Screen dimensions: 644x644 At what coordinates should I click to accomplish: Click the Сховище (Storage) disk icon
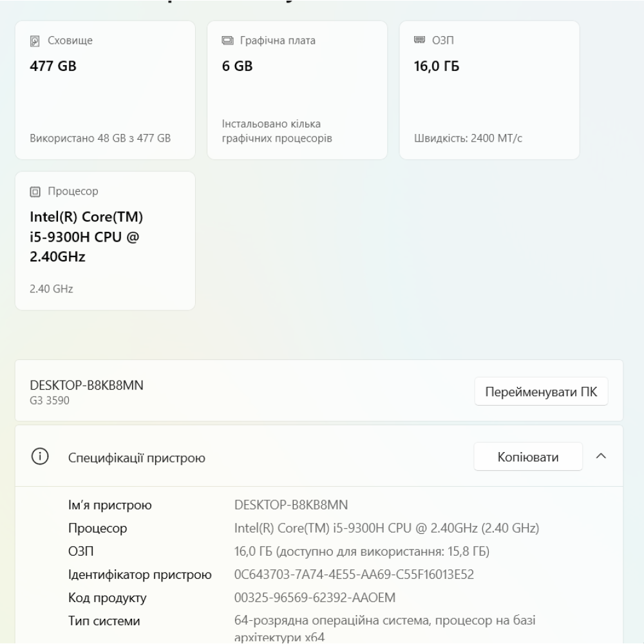(x=35, y=39)
